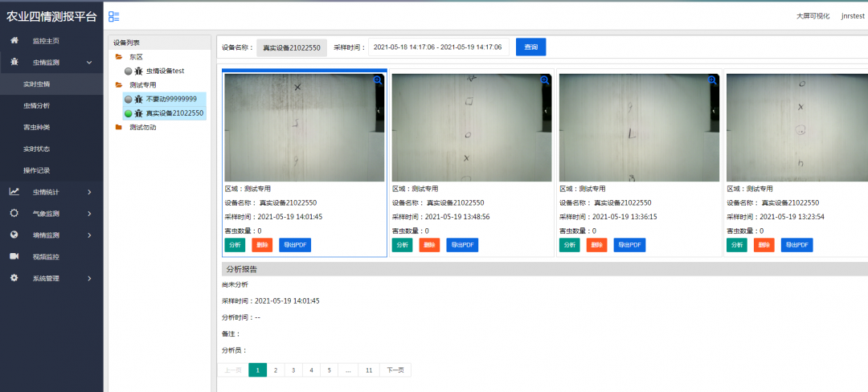The image size is (868, 392).
Task: Open 大屏可视化 link in header
Action: (x=813, y=16)
